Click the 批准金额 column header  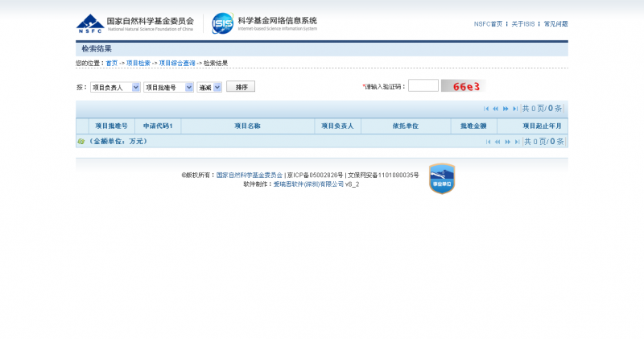click(473, 126)
